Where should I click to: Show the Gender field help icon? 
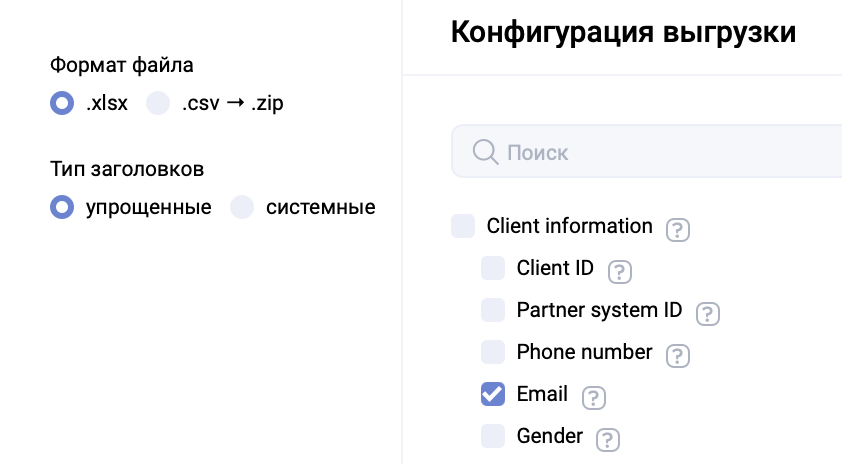(x=607, y=440)
